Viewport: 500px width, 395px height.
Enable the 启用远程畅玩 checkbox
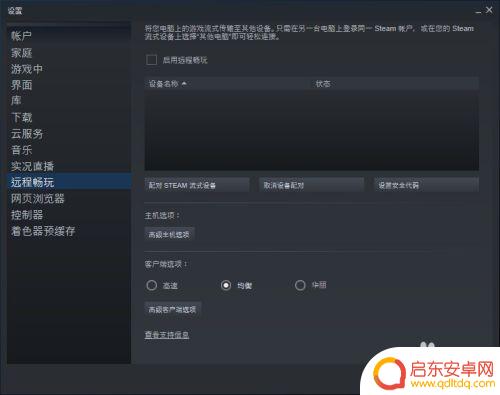click(x=152, y=60)
